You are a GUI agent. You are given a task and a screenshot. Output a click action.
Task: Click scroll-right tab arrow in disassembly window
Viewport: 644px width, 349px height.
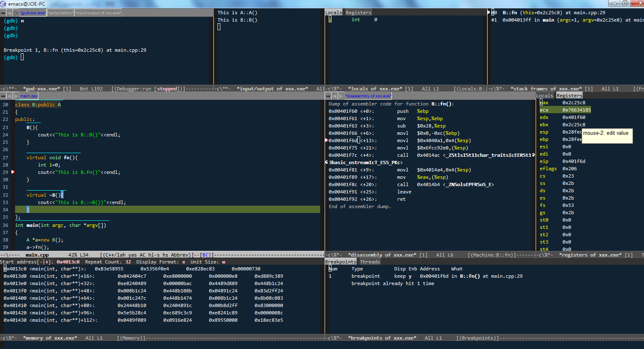coord(341,96)
